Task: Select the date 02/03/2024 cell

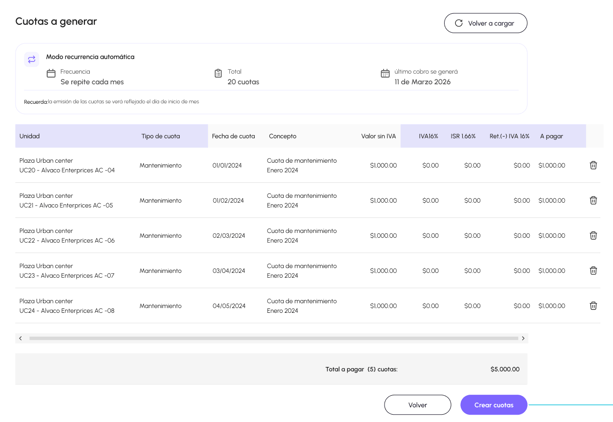Action: [229, 235]
